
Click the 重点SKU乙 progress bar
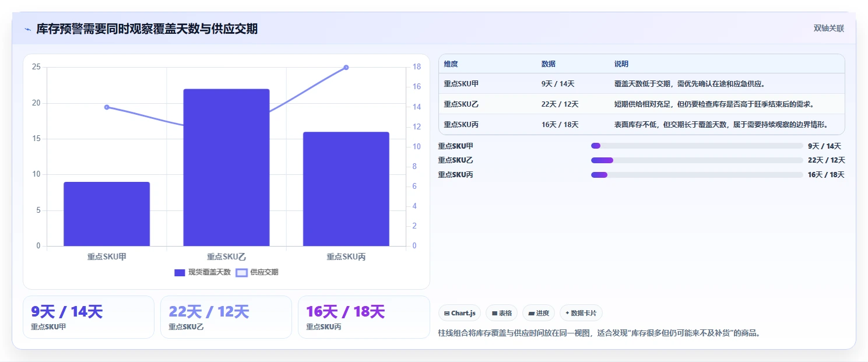[x=697, y=160]
